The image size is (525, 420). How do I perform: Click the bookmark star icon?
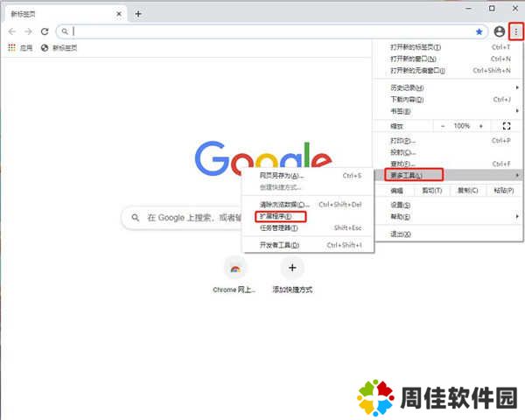click(x=479, y=31)
